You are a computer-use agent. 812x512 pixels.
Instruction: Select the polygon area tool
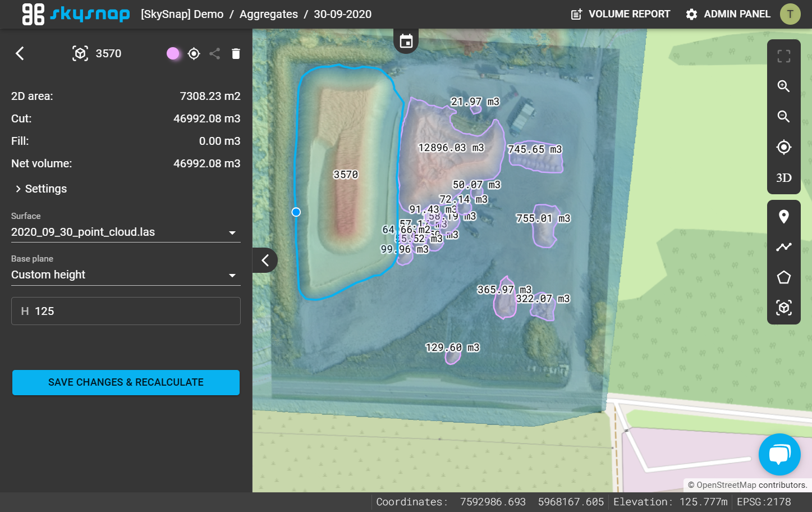pos(784,277)
